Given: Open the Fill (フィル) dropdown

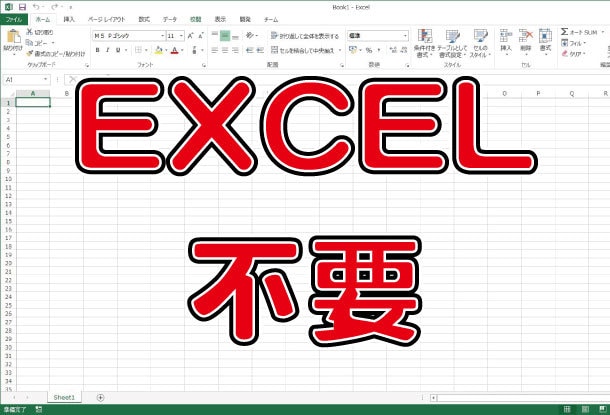Looking at the screenshot, I should coord(573,43).
